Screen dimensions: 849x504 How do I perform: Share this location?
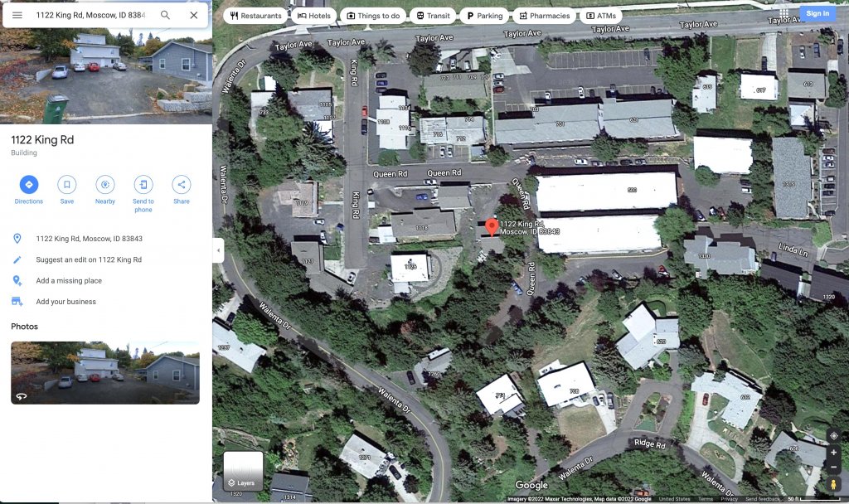[x=182, y=185]
